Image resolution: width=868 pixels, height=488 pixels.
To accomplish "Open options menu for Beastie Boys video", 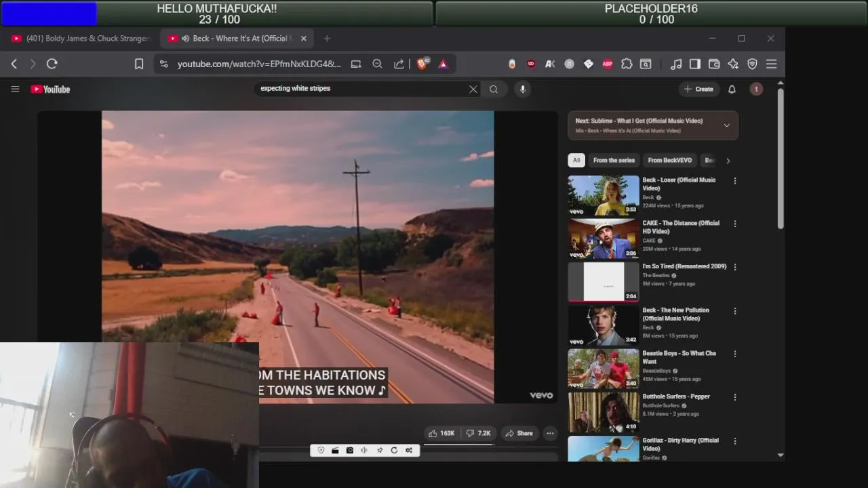I will click(x=734, y=354).
